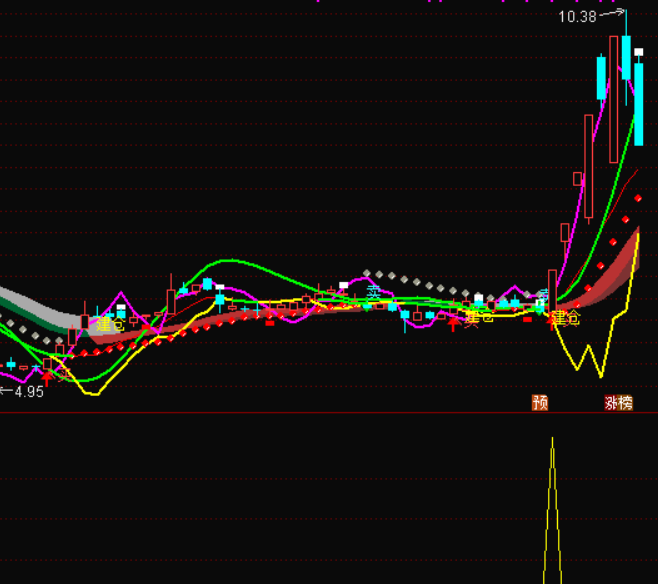Open the orange 预 event marker
658x584 pixels.
(540, 403)
